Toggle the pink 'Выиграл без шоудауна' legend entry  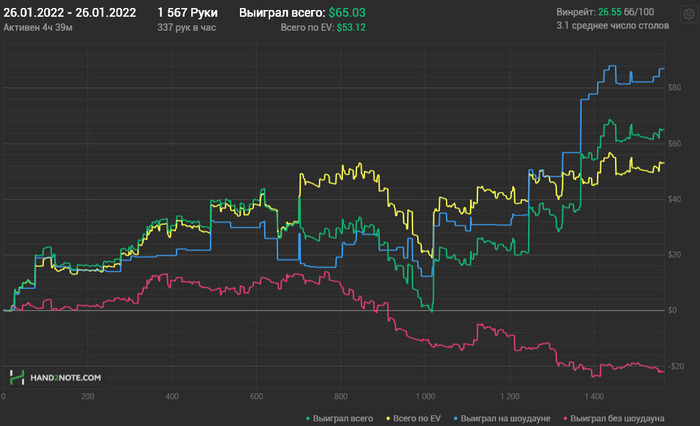614,418
